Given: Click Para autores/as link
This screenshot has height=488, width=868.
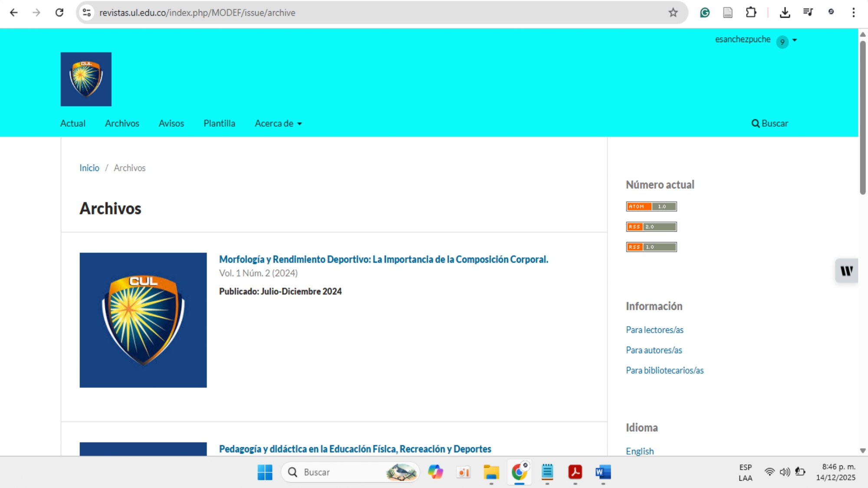Looking at the screenshot, I should (x=654, y=350).
